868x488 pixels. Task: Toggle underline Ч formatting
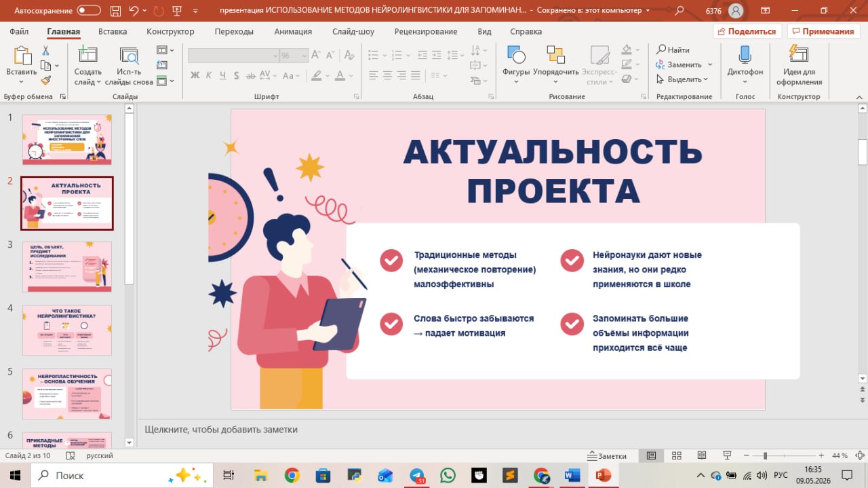click(x=222, y=75)
